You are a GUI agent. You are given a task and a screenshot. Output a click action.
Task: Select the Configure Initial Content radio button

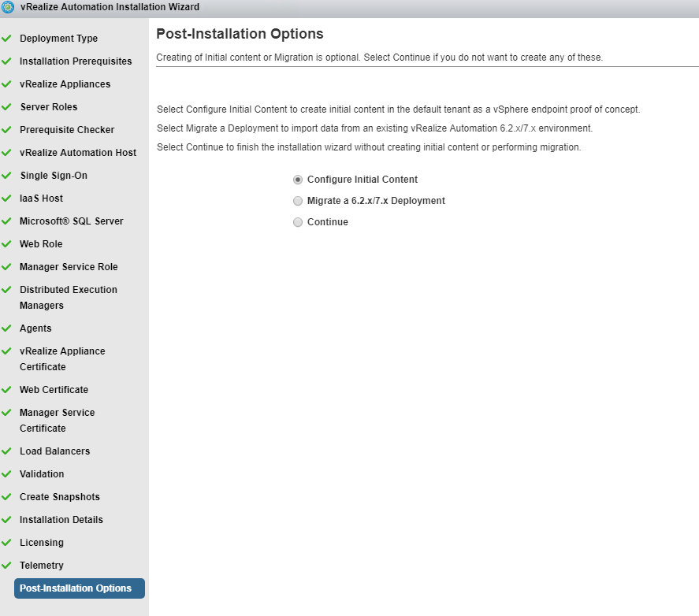[298, 180]
